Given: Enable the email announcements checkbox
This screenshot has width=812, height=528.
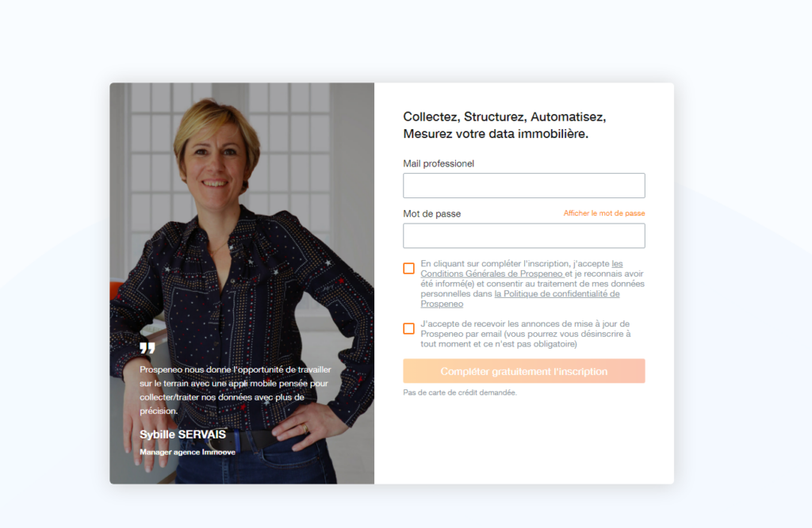Looking at the screenshot, I should click(408, 329).
